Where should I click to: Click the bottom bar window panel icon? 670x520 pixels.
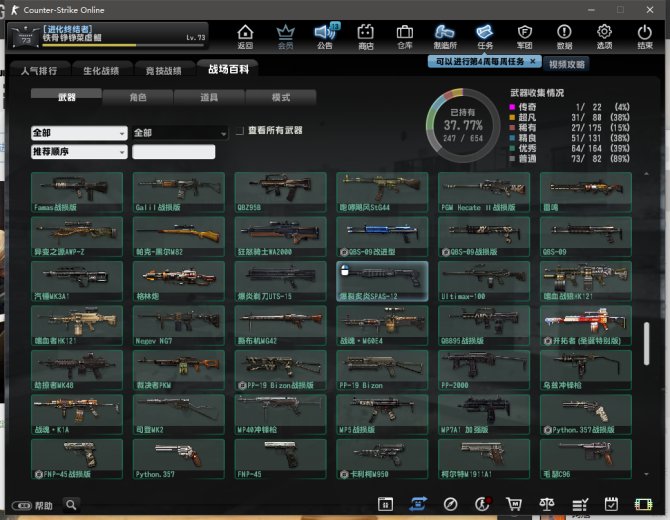click(x=385, y=504)
